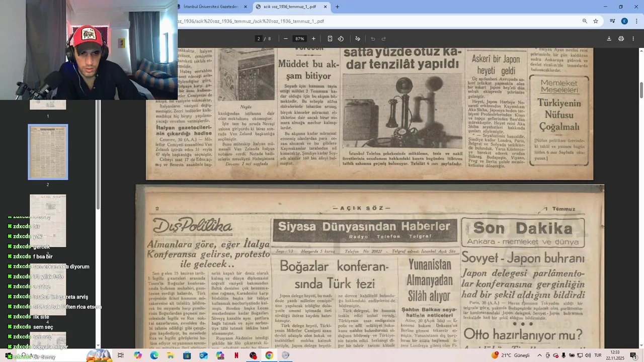Open a new browser tab

[337, 7]
